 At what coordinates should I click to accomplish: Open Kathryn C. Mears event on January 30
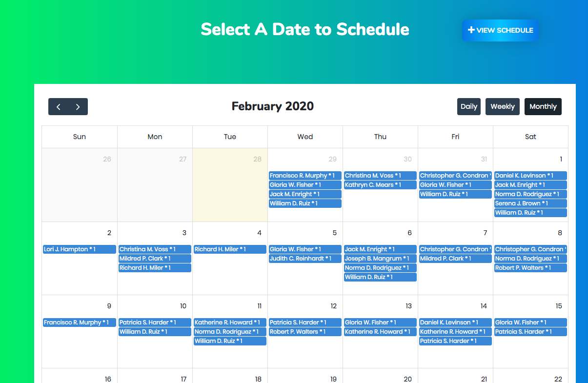click(380, 185)
